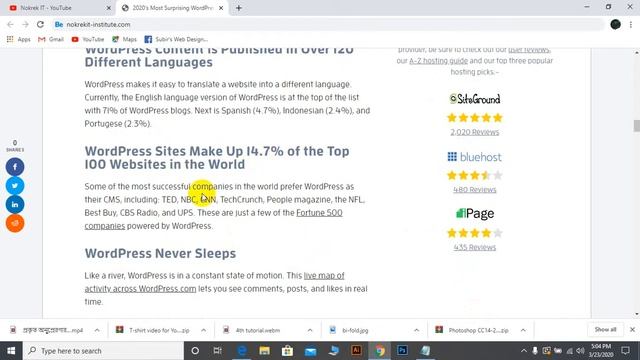Image resolution: width=640 pixels, height=360 pixels.
Task: Open Task View on taskbar
Action: (x=218, y=351)
